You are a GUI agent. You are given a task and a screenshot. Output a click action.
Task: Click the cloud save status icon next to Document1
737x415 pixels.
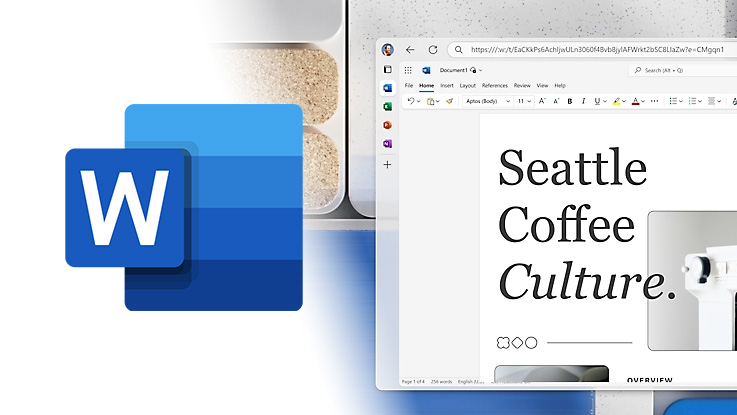point(473,70)
